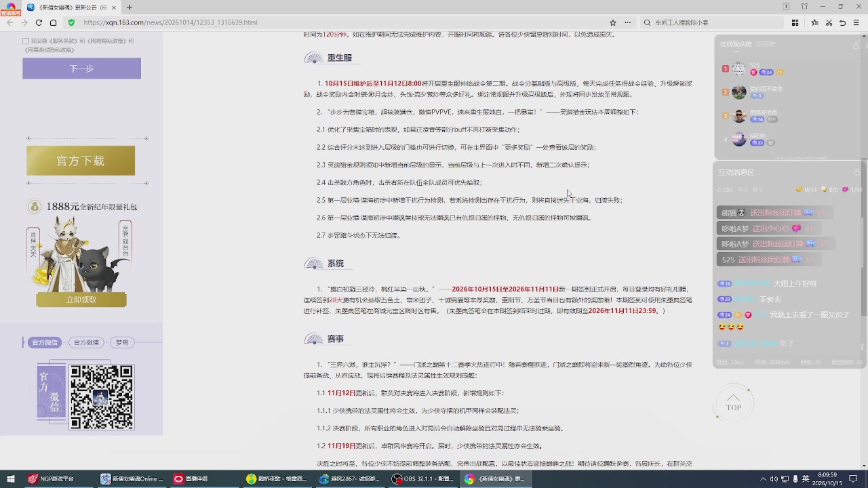
Task: Click the official WeChat QR code
Action: point(102,397)
